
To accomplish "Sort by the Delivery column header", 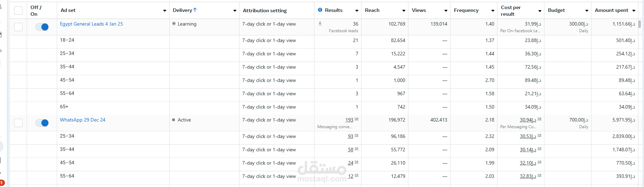I will [x=182, y=11].
